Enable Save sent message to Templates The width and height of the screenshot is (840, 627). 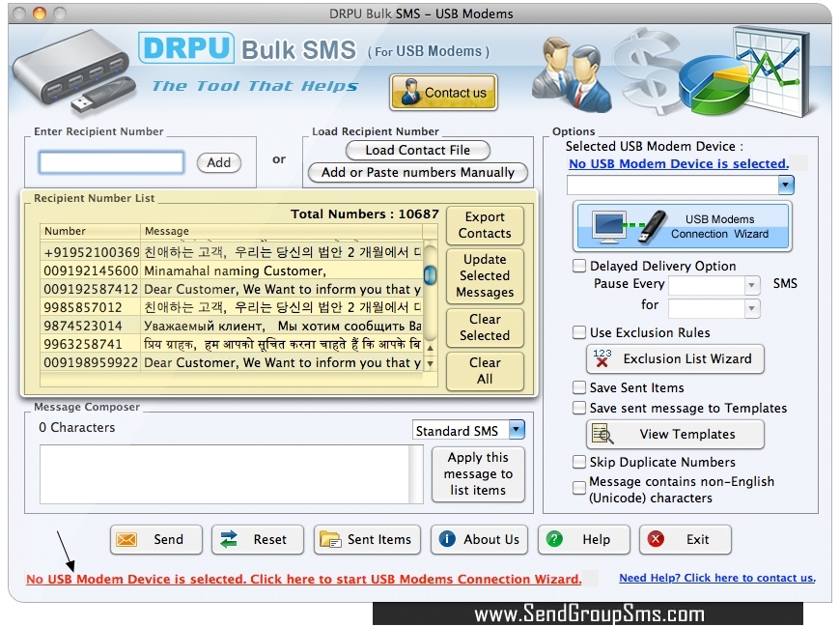click(579, 408)
